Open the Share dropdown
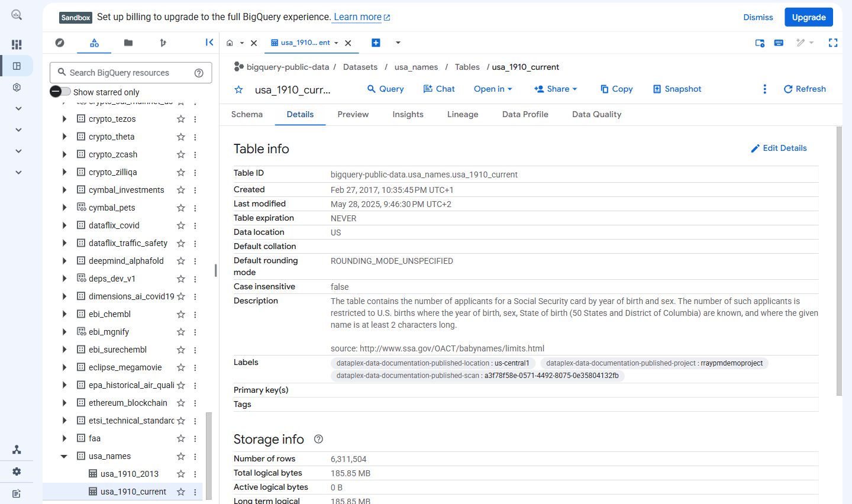This screenshot has height=504, width=852. click(556, 89)
